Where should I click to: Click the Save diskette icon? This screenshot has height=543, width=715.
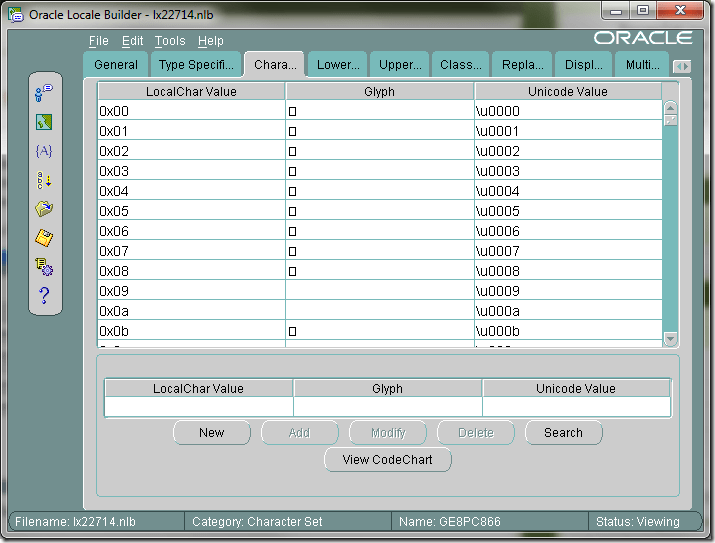tap(44, 238)
